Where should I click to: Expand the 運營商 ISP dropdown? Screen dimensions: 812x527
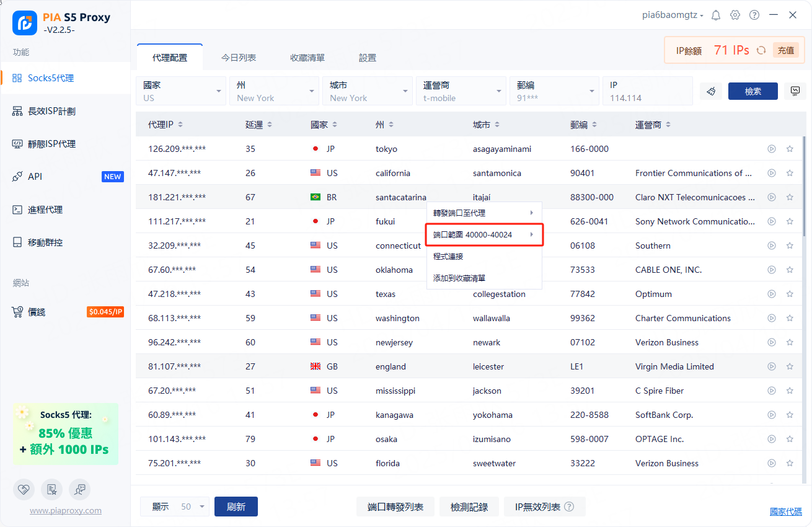click(461, 91)
